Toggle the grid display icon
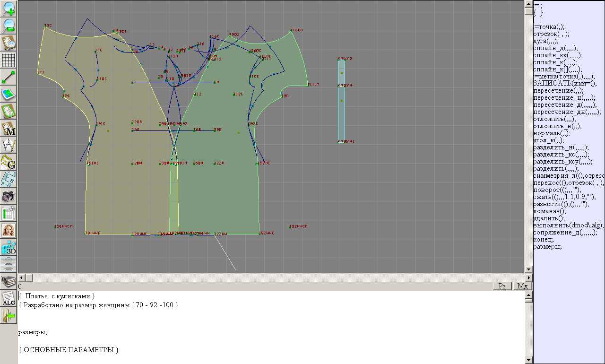The height and width of the screenshot is (364, 605). click(x=9, y=60)
